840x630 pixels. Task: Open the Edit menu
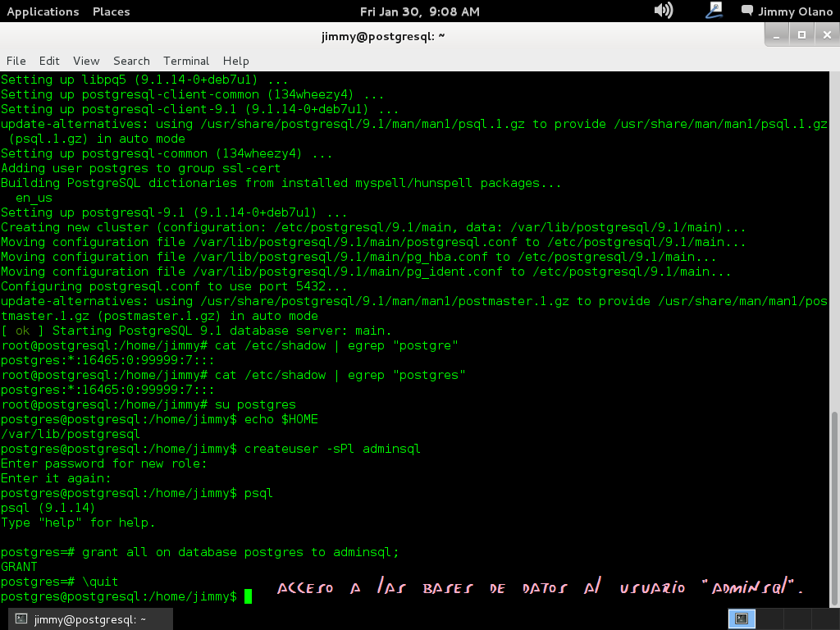point(49,61)
